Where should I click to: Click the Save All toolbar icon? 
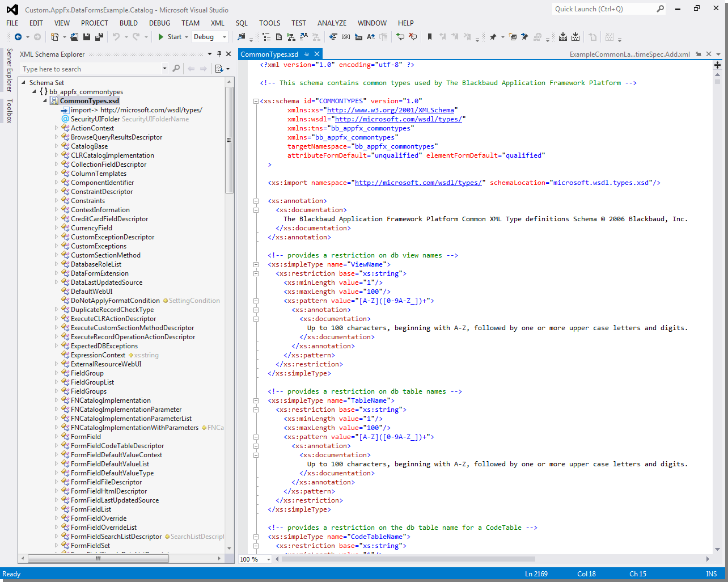click(99, 37)
